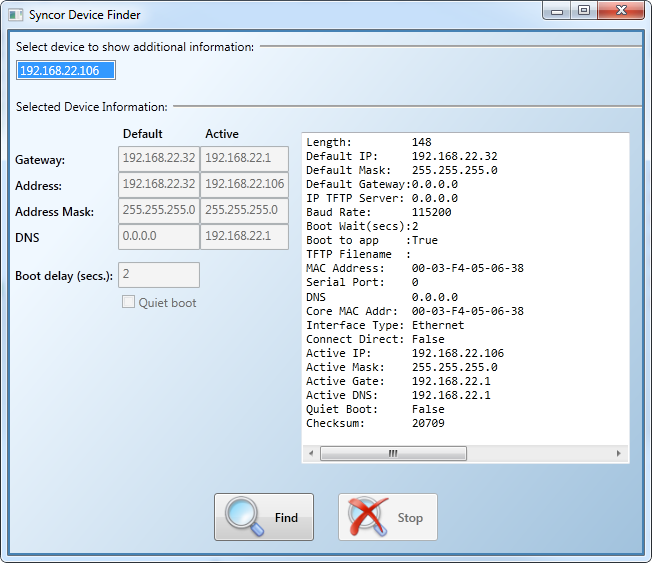Click the Active Address field 192.168.22.106
This screenshot has width=652, height=563.
(244, 185)
